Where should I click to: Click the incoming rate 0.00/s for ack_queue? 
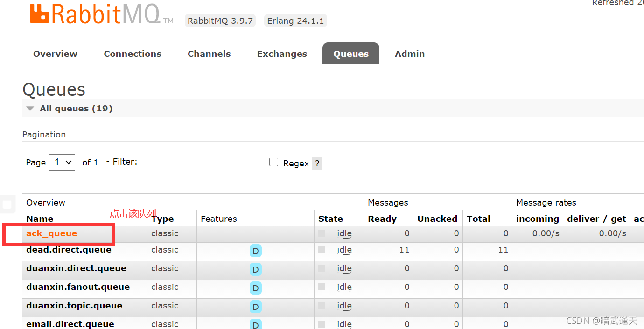546,233
